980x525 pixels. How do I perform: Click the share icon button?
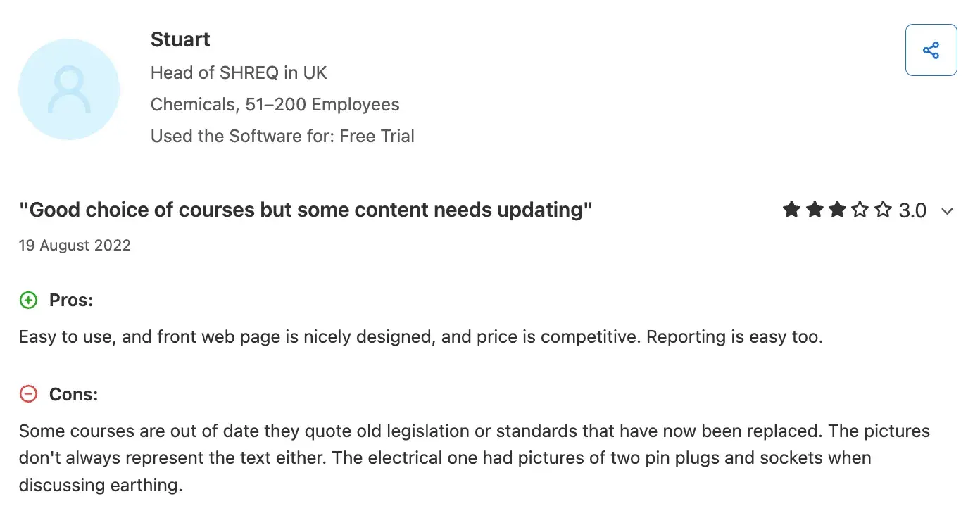pyautogui.click(x=931, y=50)
